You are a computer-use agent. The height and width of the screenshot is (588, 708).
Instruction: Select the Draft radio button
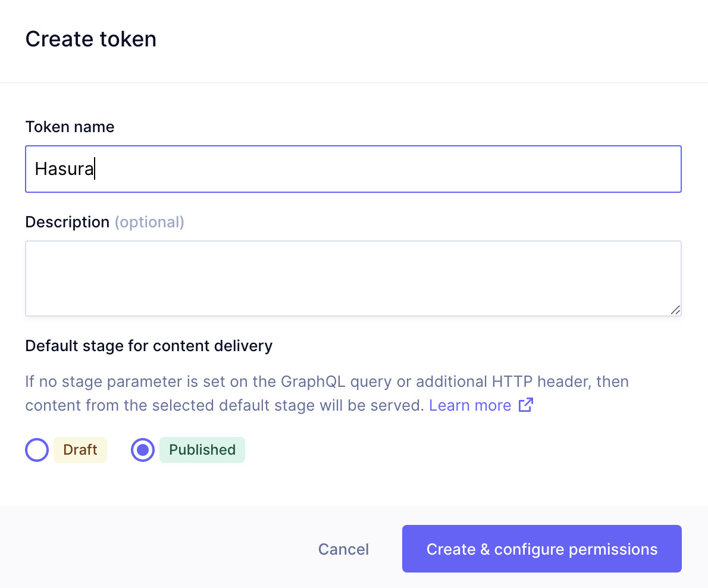(37, 450)
